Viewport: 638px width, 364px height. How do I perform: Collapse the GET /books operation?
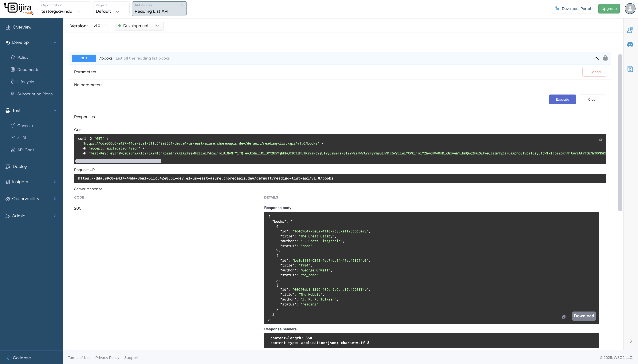[x=596, y=58]
